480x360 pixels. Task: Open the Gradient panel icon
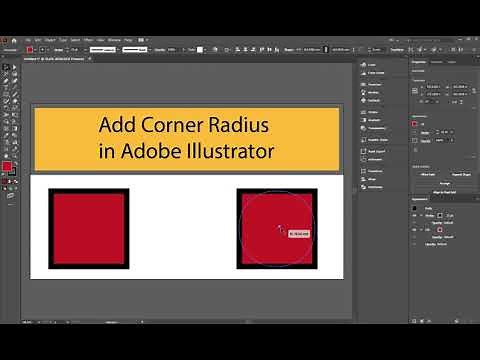(x=363, y=120)
